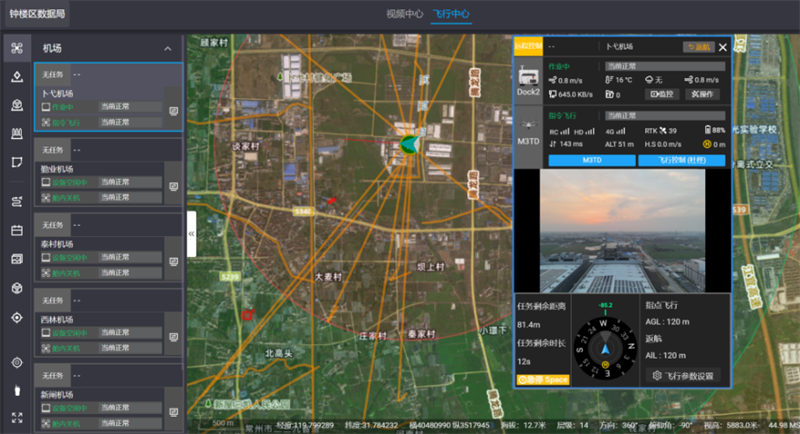Switch to the 飞行中心 tab
The width and height of the screenshot is (800, 434).
point(451,15)
